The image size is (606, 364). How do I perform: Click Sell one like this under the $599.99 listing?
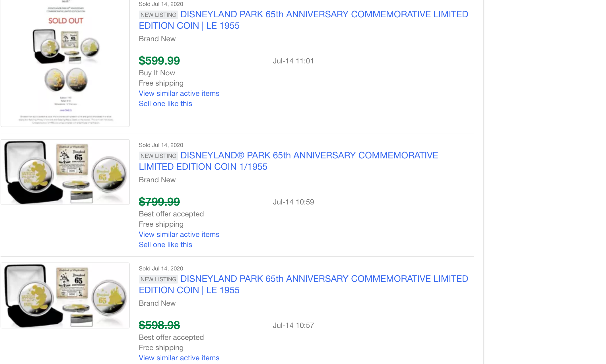165,104
